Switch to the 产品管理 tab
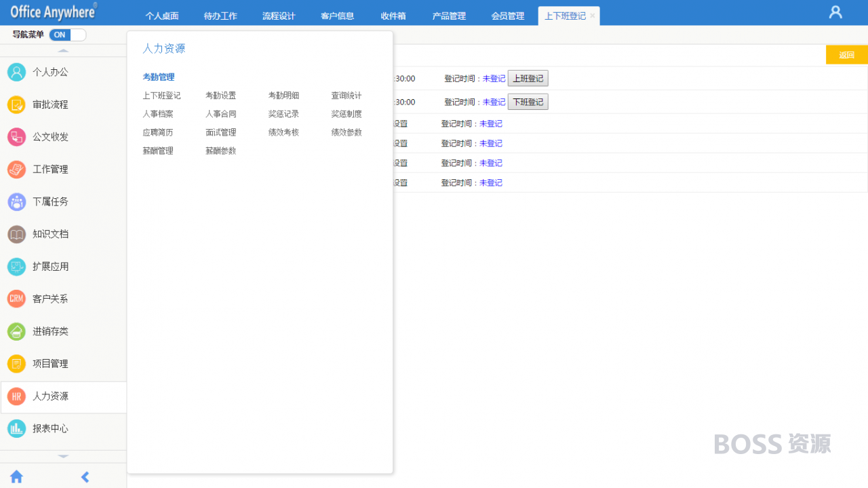 [449, 16]
